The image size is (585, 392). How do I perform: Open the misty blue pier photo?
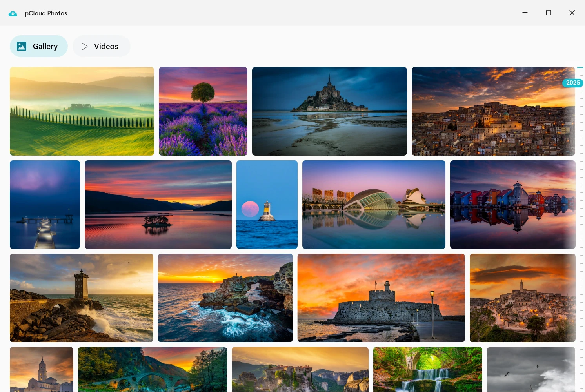pyautogui.click(x=45, y=205)
